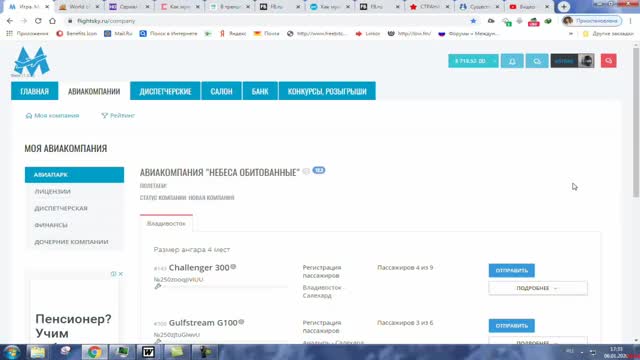Reload the page with refresh icon
The image size is (640, 360).
pyautogui.click(x=38, y=21)
